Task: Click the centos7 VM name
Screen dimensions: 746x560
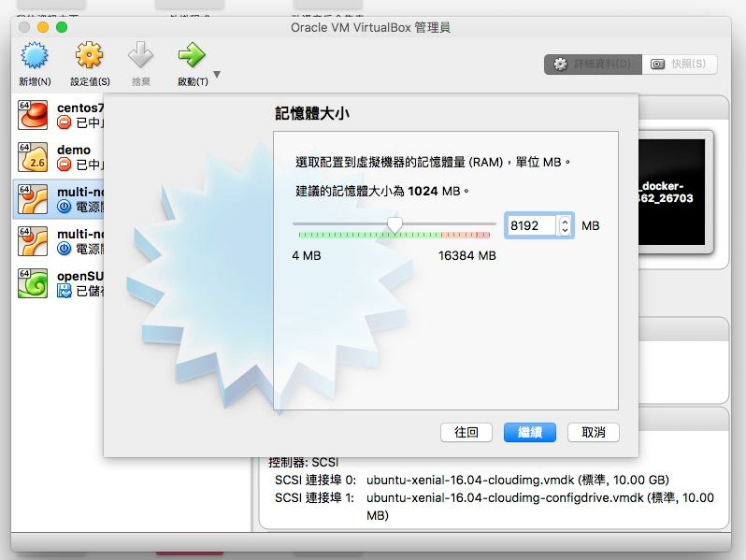Action: pos(80,108)
